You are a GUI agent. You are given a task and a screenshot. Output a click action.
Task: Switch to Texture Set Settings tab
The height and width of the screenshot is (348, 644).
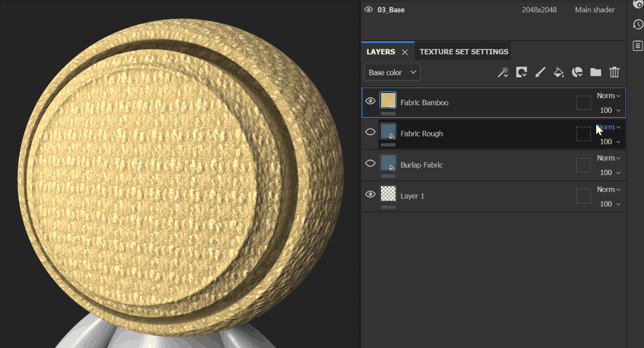tap(464, 52)
